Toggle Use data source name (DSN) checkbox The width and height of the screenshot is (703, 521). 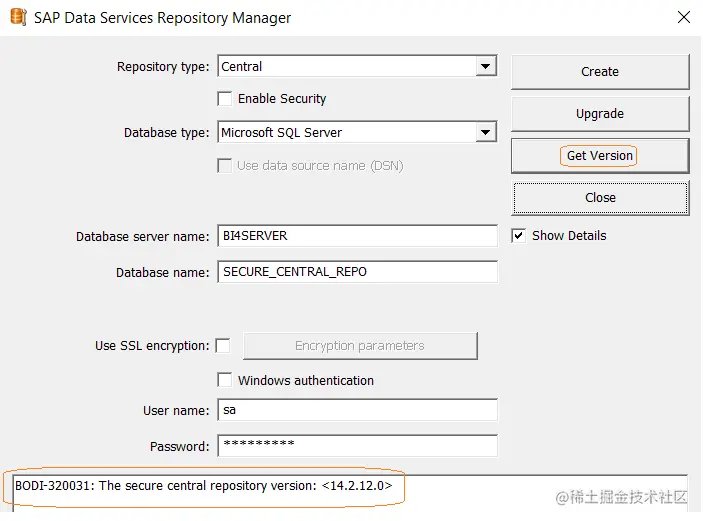tap(225, 165)
